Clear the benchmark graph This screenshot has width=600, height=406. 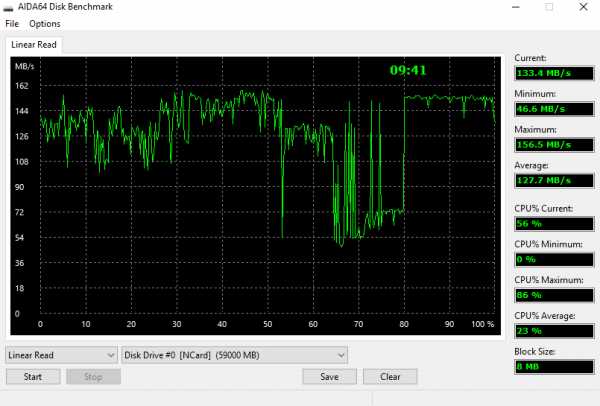pos(390,377)
